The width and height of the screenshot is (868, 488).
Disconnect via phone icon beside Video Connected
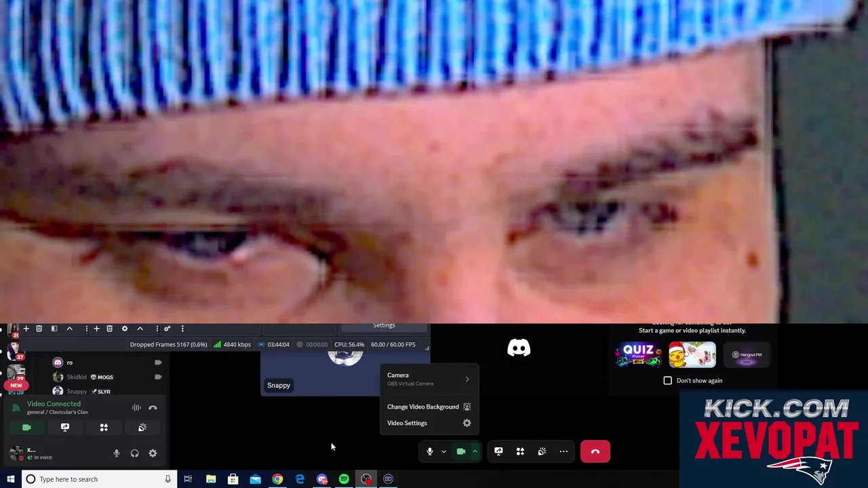153,407
